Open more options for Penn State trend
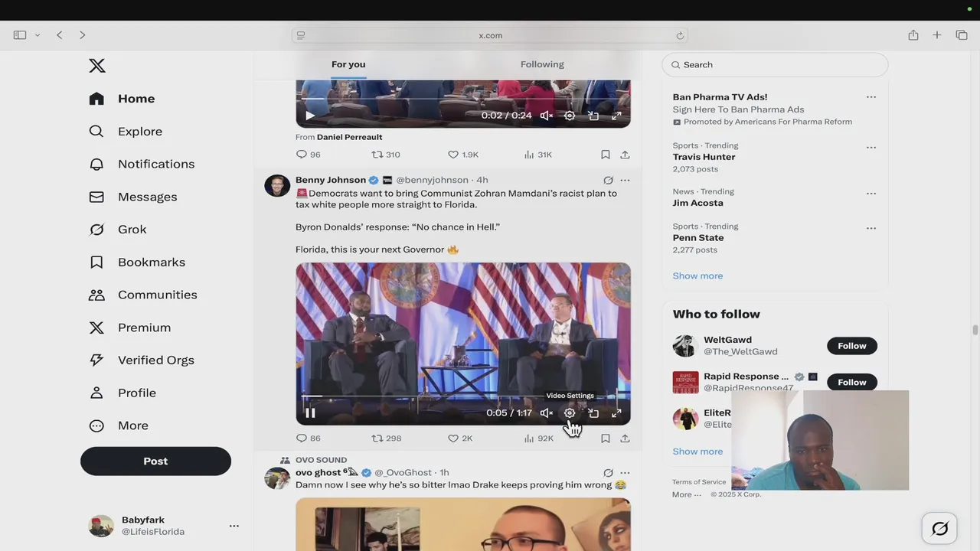 pyautogui.click(x=871, y=228)
